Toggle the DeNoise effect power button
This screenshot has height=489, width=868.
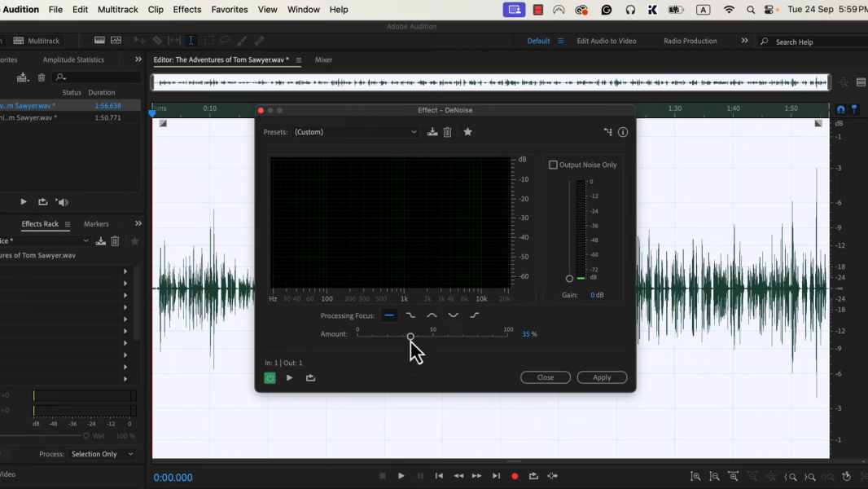coord(270,377)
